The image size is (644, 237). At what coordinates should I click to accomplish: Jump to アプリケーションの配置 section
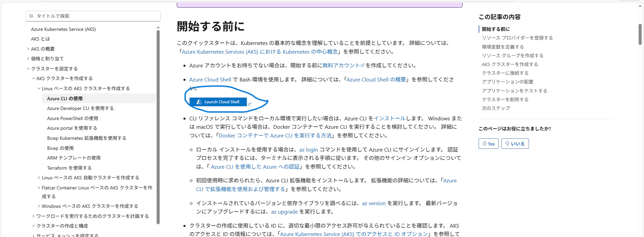[x=507, y=82]
